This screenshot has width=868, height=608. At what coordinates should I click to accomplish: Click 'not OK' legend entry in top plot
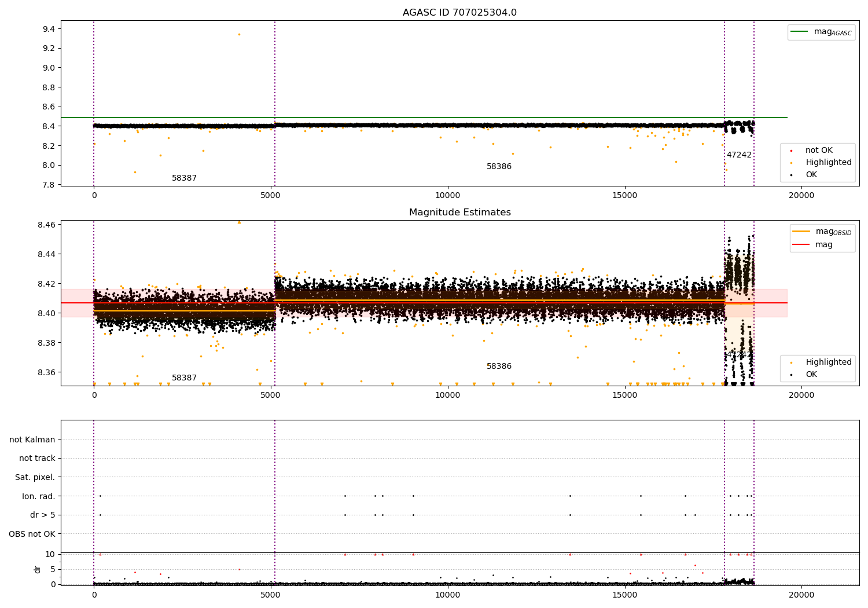819,151
